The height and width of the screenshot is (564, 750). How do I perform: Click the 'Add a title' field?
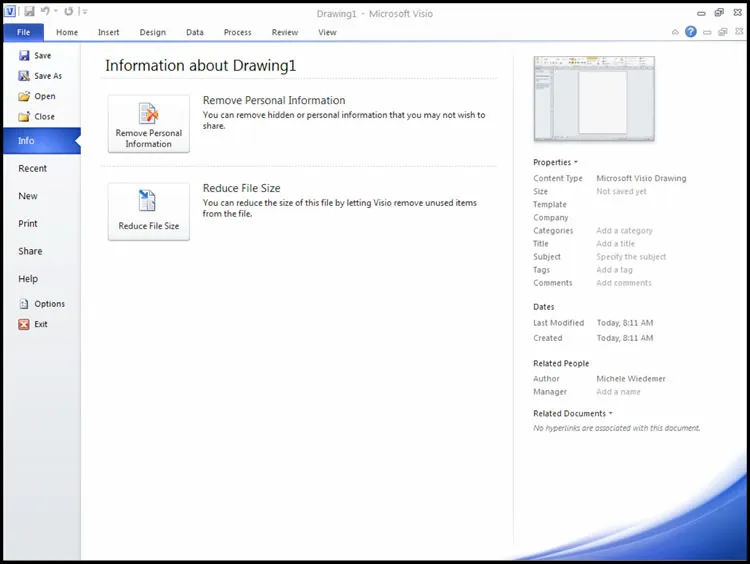[616, 243]
